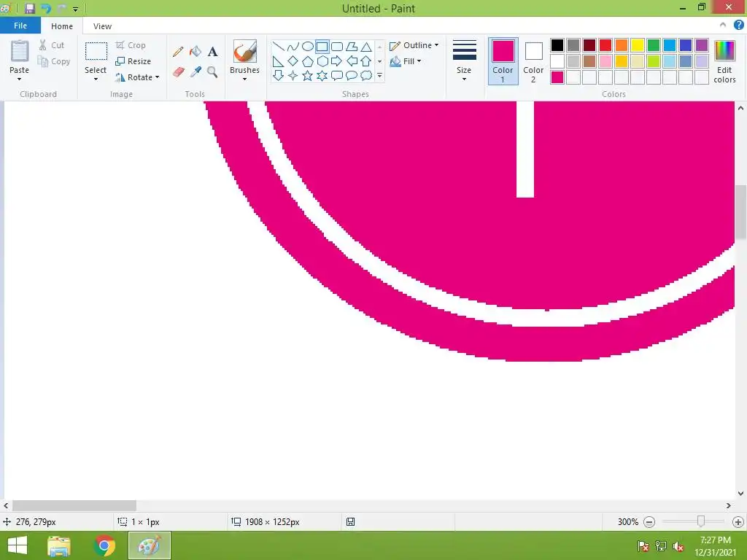
Task: Activate Color 2 selector
Action: pos(533,61)
